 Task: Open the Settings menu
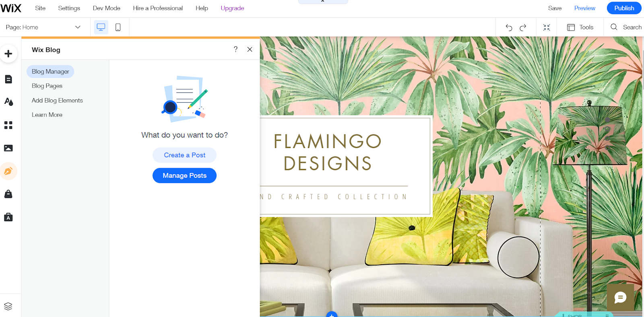click(69, 8)
